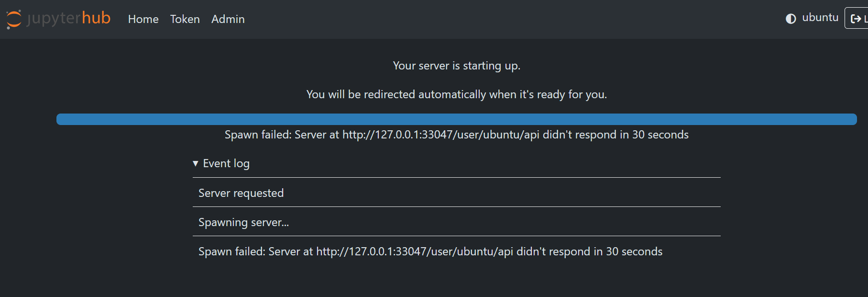Viewport: 868px width, 297px height.
Task: Click the JupyterHub logo
Action: tap(58, 19)
